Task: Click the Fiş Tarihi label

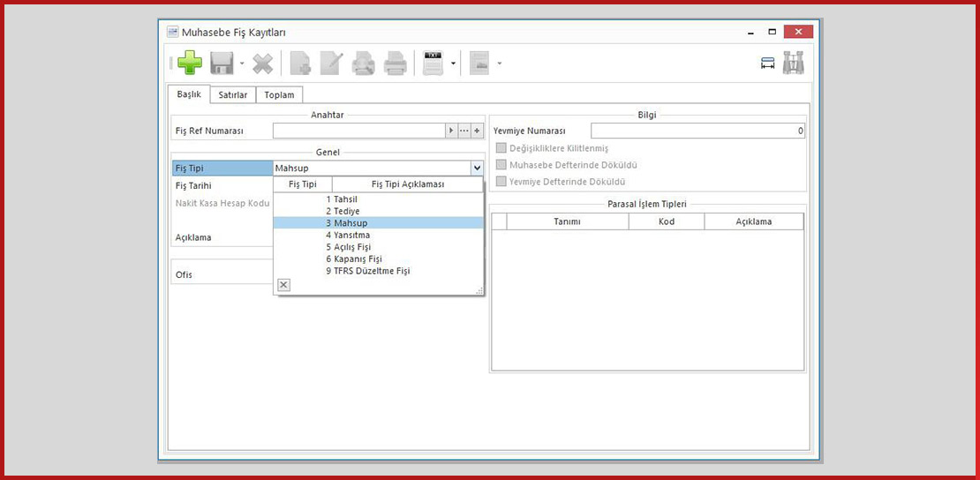Action: [193, 185]
